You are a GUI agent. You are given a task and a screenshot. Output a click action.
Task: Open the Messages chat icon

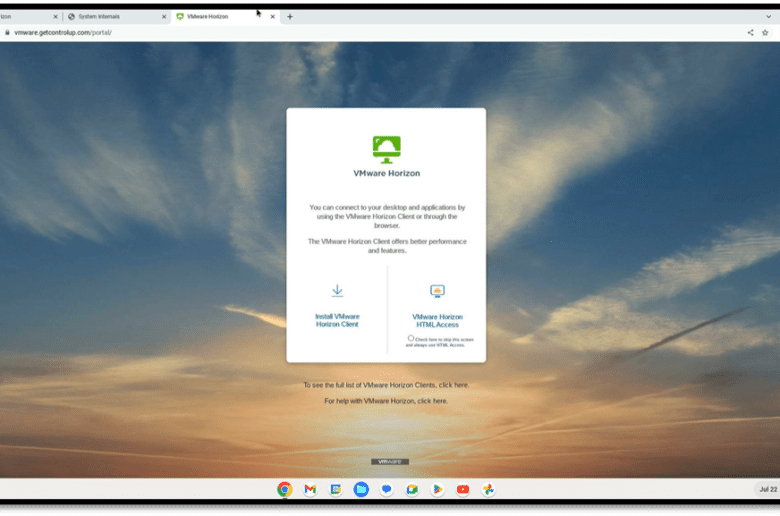tap(387, 489)
